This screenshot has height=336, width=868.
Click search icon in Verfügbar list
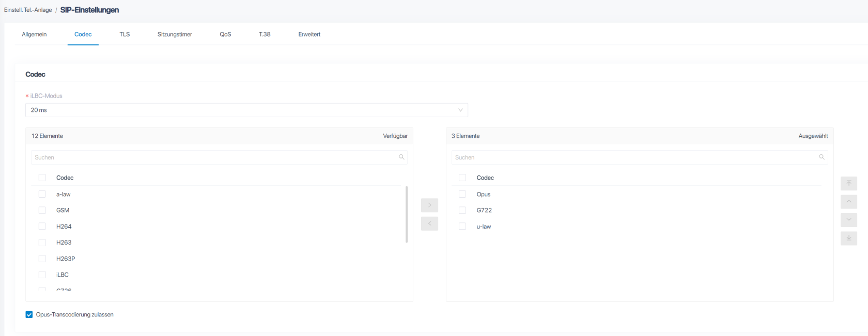[x=401, y=157]
